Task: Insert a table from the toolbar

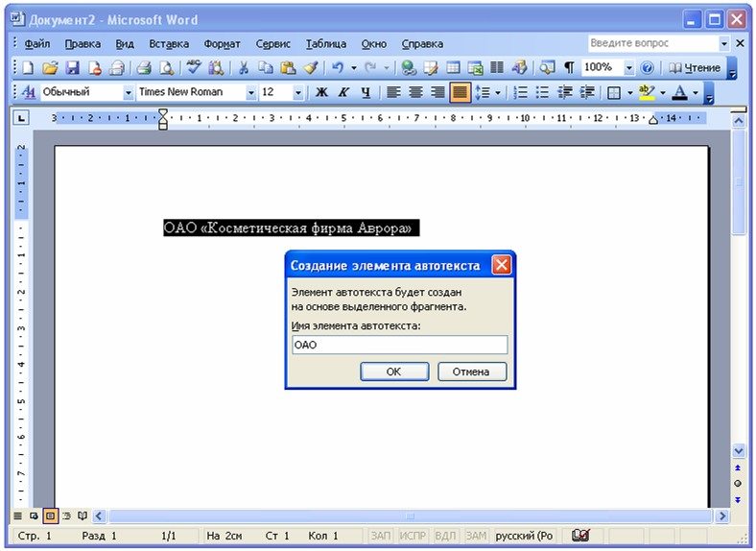Action: (x=453, y=67)
